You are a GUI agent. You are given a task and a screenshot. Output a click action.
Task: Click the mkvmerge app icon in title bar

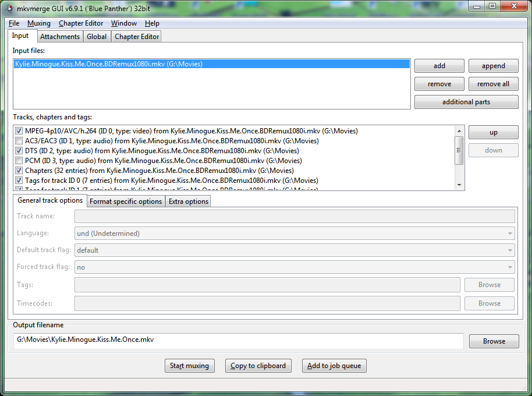(9, 9)
